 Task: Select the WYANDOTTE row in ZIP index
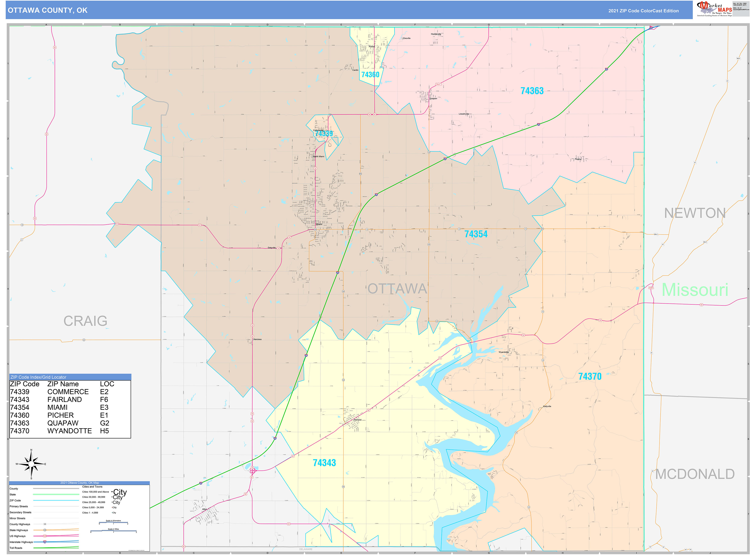coord(70,431)
